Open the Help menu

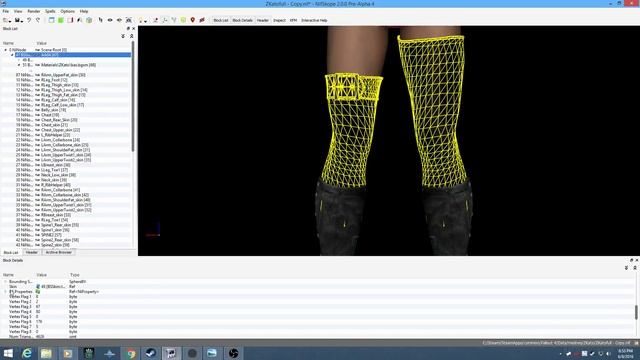pyautogui.click(x=84, y=11)
